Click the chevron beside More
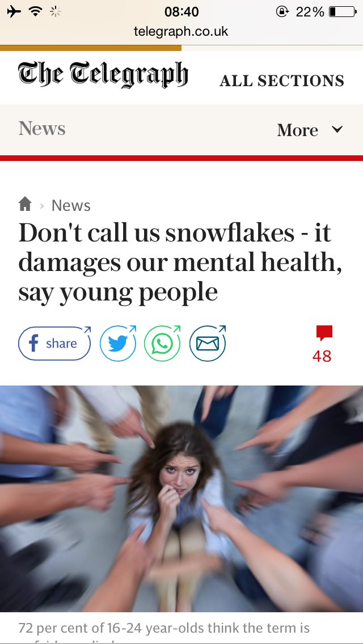Screen dimensions: 363x644 (x=337, y=130)
